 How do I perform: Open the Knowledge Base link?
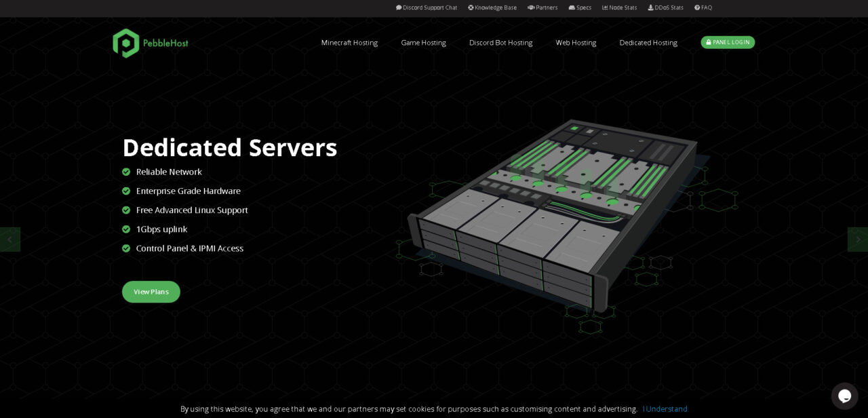pyautogui.click(x=492, y=7)
